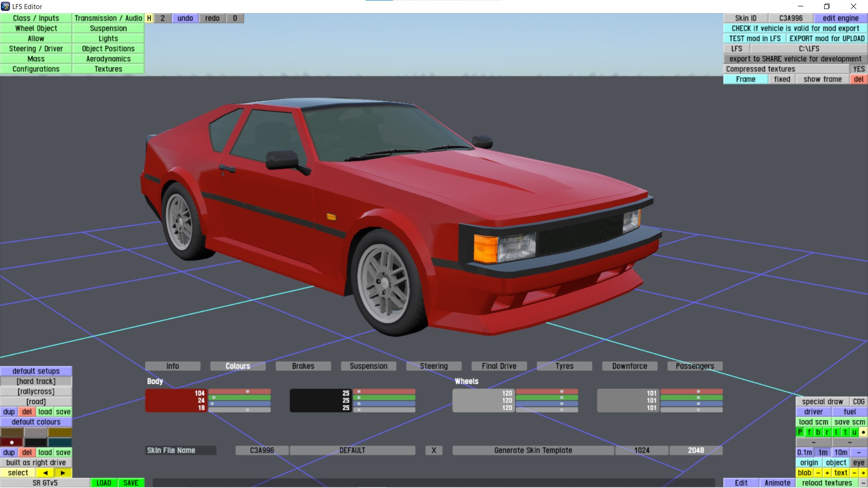Click the X button next to DEFAULT skin name
Screen dimensions: 868x488
[434, 450]
